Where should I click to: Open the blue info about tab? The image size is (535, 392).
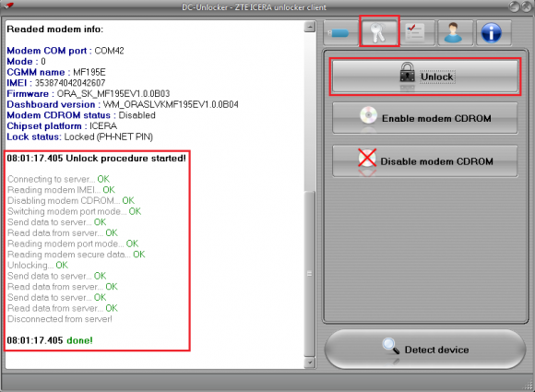(492, 33)
